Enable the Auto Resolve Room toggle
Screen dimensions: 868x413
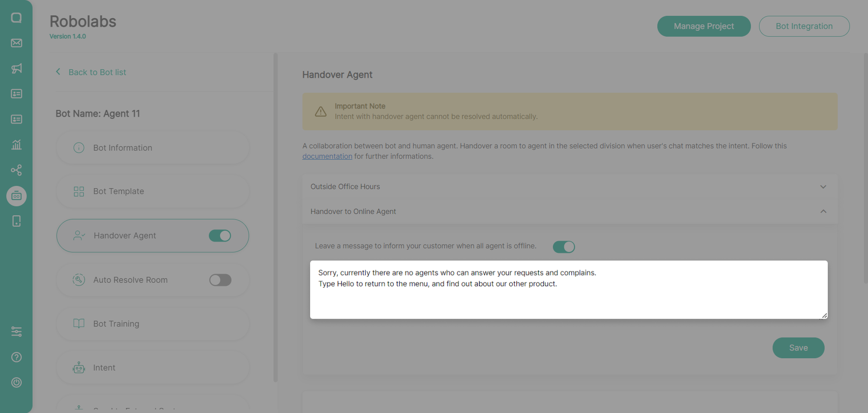220,280
